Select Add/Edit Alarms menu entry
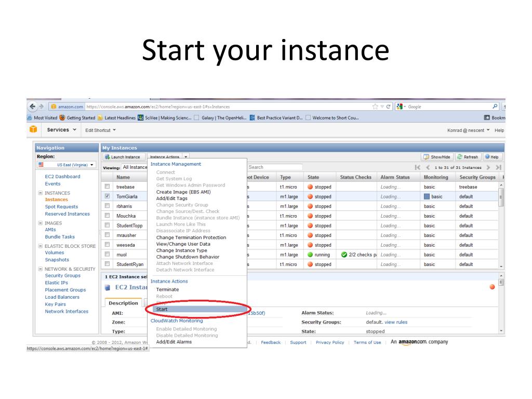 pyautogui.click(x=174, y=342)
